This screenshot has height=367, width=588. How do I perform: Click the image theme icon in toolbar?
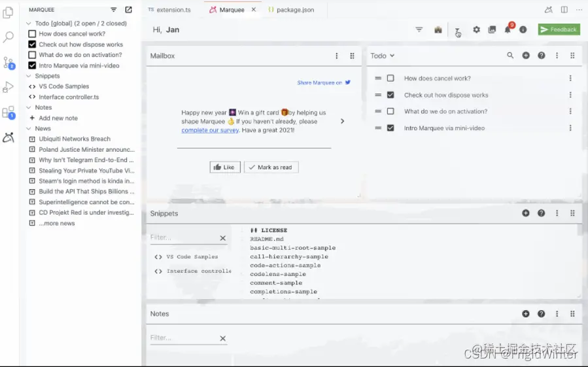[492, 29]
